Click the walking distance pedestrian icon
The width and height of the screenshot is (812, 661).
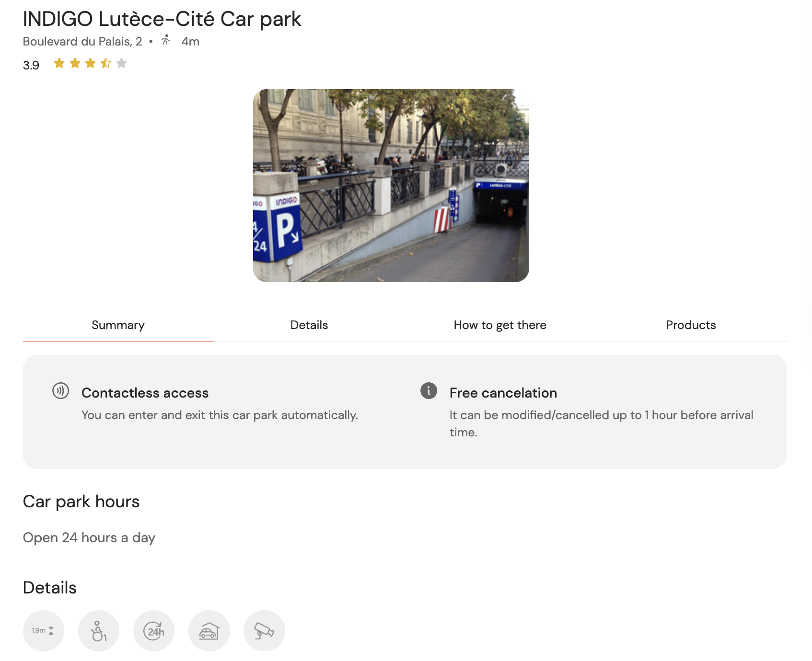coord(166,41)
